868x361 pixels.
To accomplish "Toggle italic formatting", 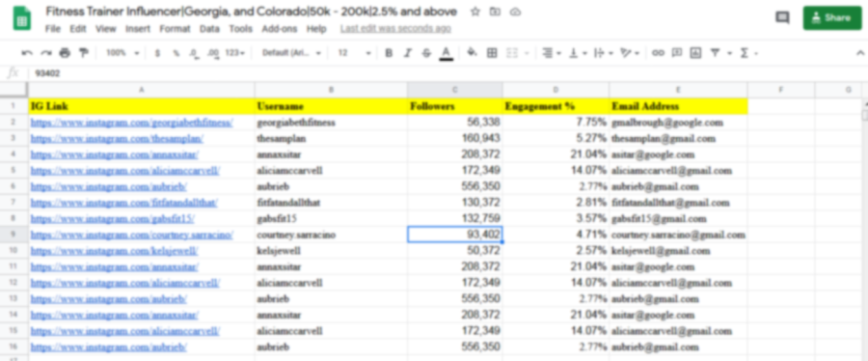I will click(x=407, y=53).
